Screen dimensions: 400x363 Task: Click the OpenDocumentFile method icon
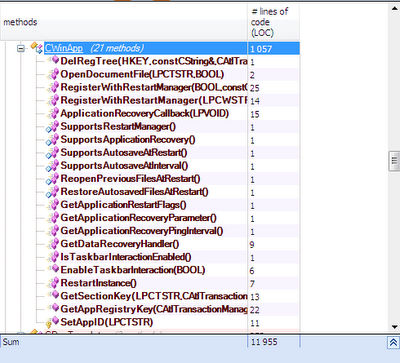53,74
